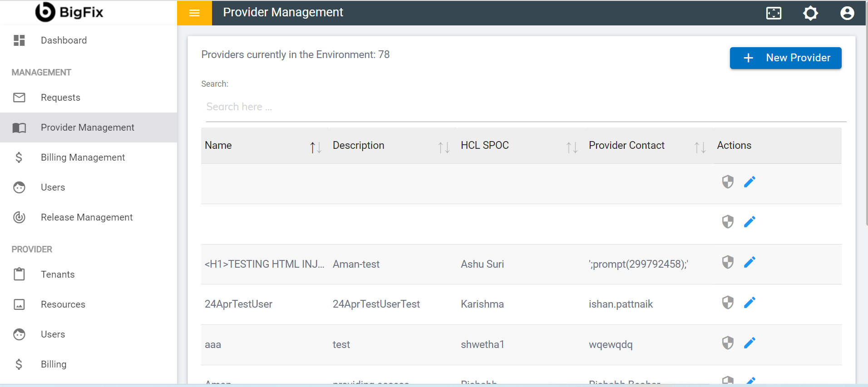Open Users under PROVIDER section
This screenshot has width=868, height=387.
click(89, 334)
